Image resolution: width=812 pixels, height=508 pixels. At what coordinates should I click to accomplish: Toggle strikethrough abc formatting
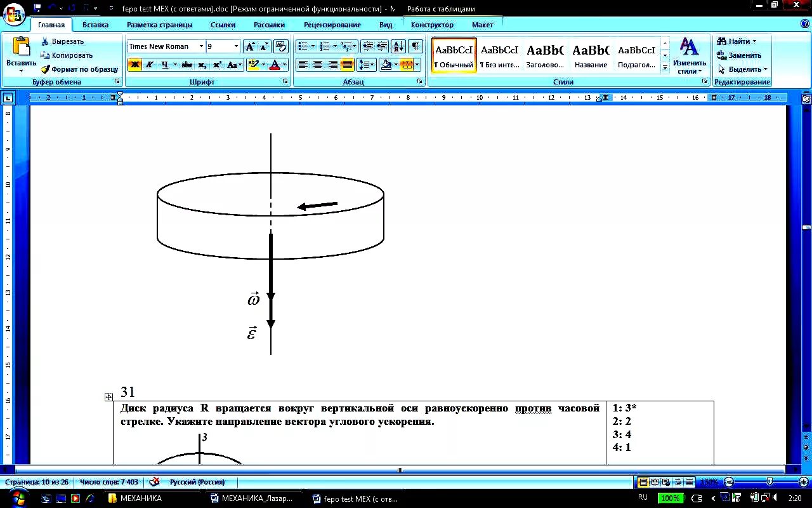[187, 65]
